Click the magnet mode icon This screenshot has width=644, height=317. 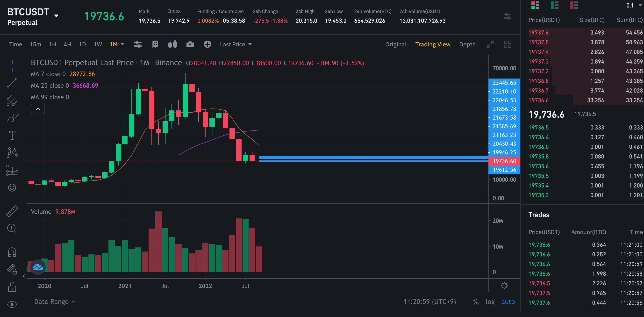point(12,252)
